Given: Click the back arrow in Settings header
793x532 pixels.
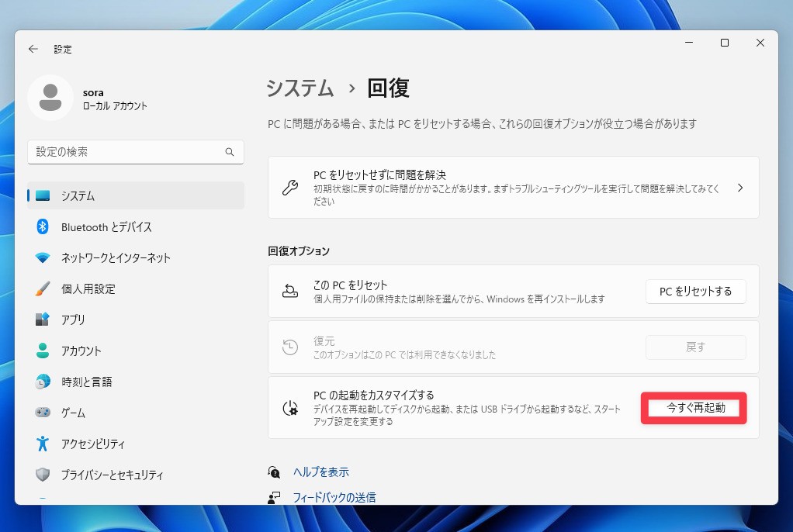Looking at the screenshot, I should 33,49.
